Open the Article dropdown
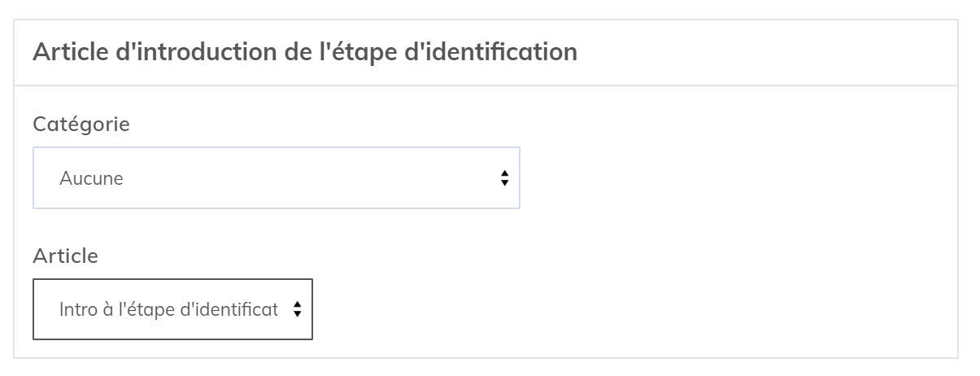Viewport: 980px width, 376px height. (172, 309)
